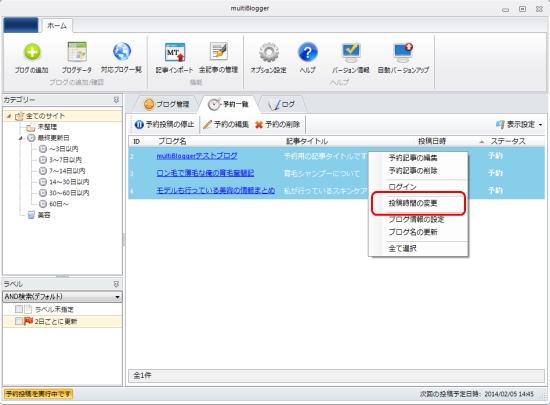
Task: Open the multiBloggerテストブログ link
Action: tap(197, 156)
